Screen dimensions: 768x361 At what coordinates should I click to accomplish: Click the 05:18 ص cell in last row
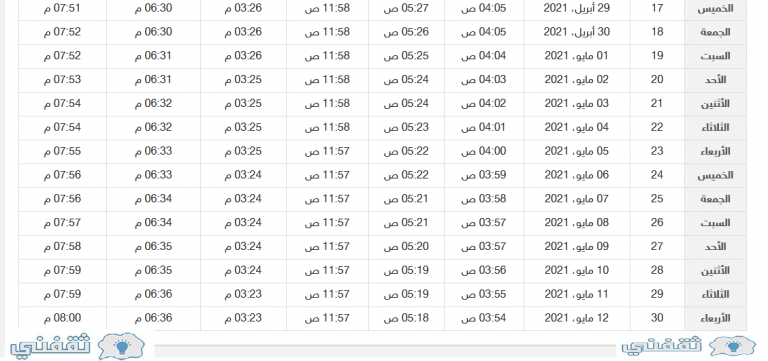click(x=406, y=318)
